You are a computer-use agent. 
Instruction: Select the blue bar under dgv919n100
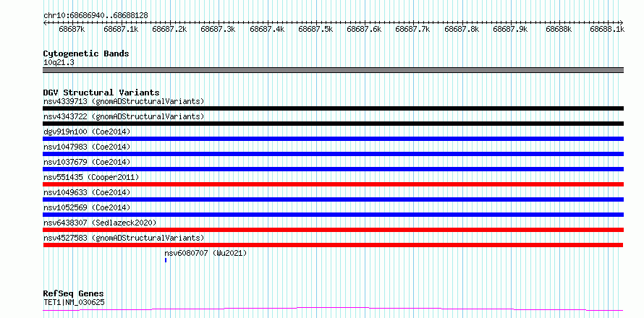(333, 139)
